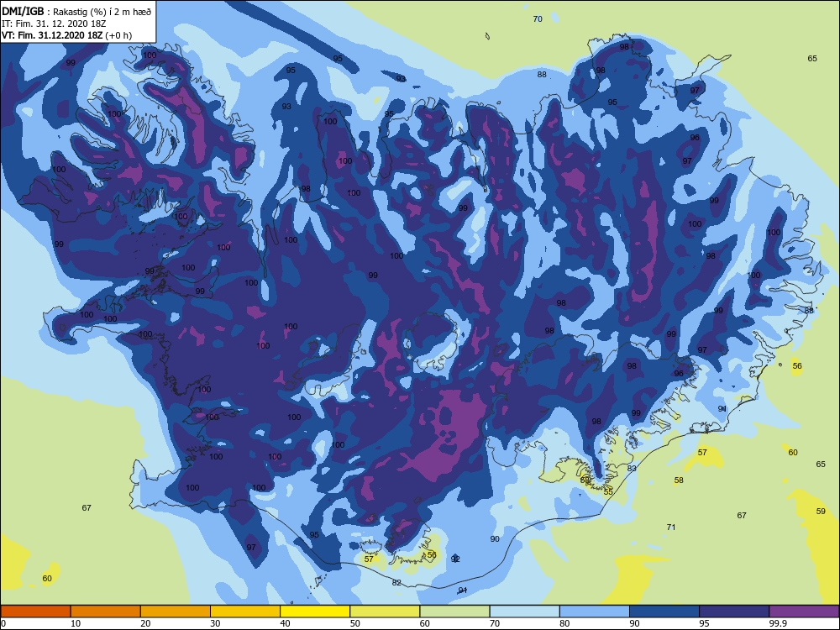The width and height of the screenshot is (840, 630).
Task: Click the humidity value 58 on the map
Action: 679,480
